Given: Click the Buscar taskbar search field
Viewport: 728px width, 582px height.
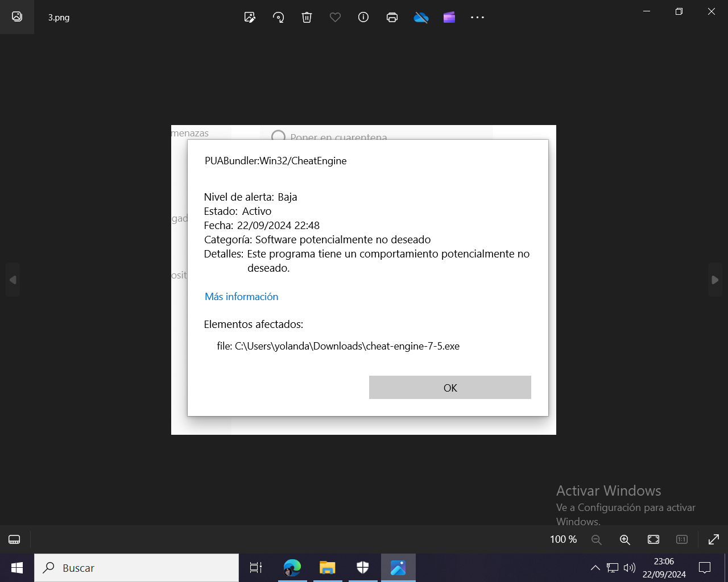Looking at the screenshot, I should click(136, 568).
